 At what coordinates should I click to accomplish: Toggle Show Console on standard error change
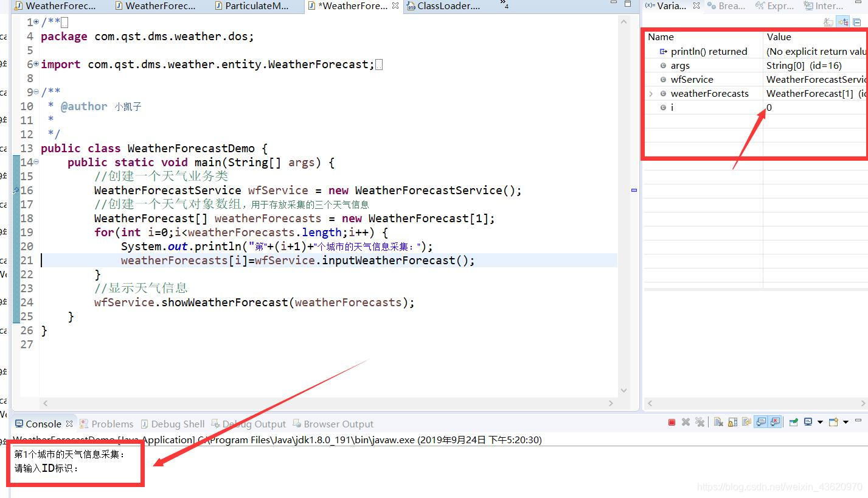point(775,422)
